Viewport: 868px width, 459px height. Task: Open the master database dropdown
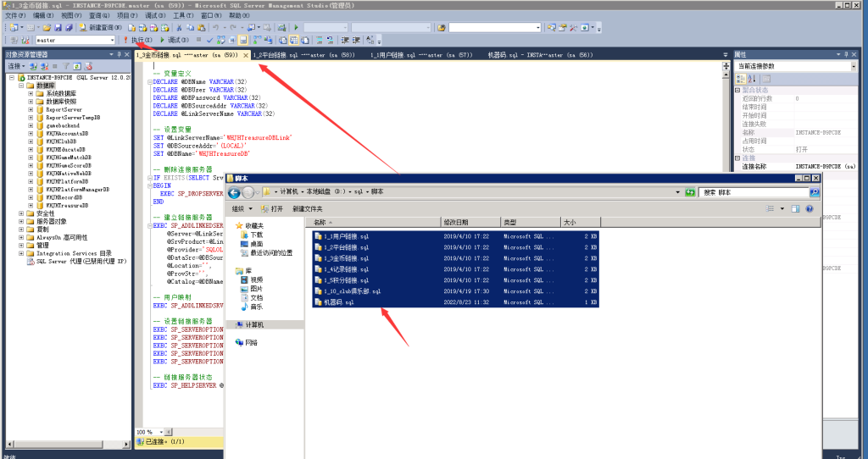click(111, 40)
